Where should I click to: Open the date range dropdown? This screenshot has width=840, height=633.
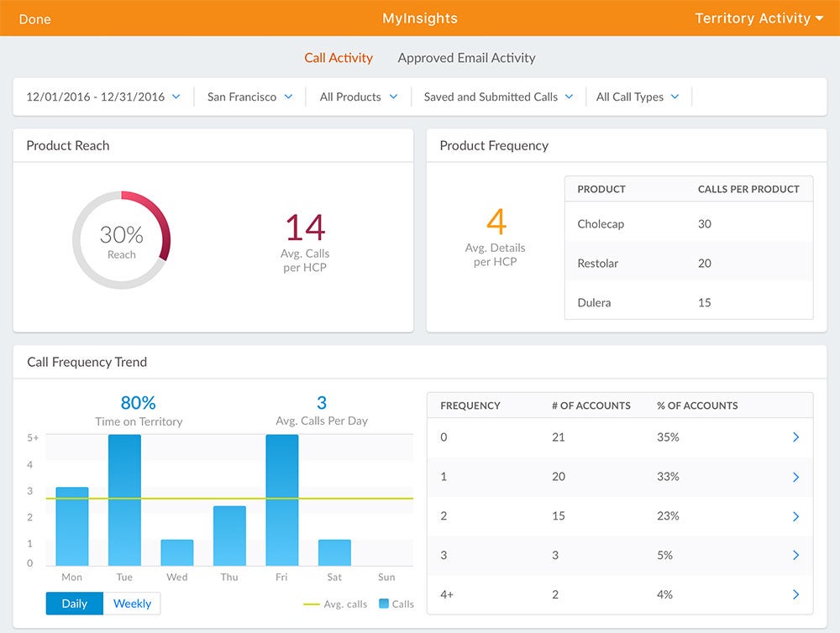coord(103,97)
